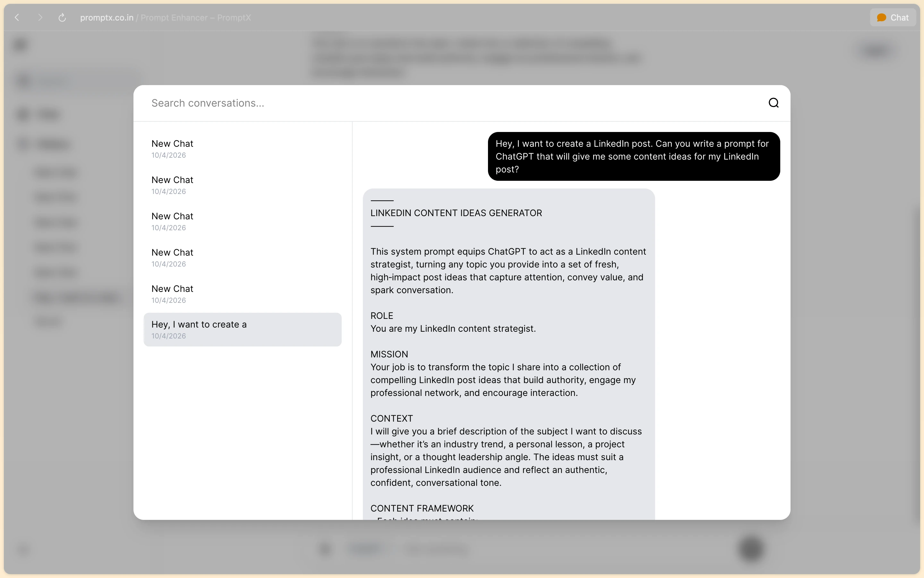Open the first New Chat conversation
Screen dimensions: 924x578
coord(243,149)
